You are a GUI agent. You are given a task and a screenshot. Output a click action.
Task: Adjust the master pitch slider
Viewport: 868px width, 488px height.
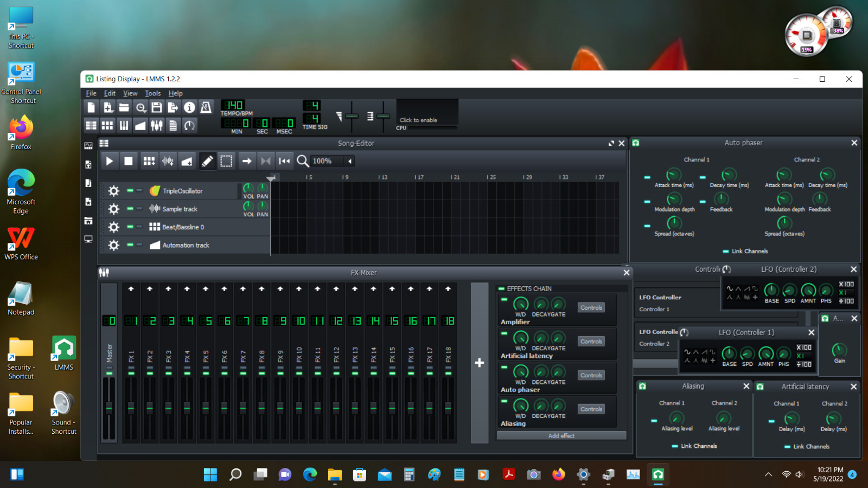[384, 116]
